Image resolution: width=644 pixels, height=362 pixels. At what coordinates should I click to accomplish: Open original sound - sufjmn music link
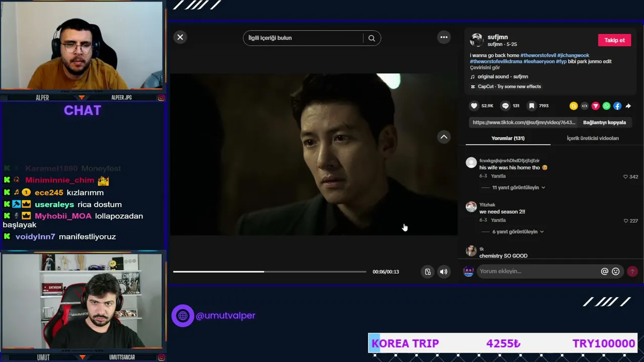pyautogui.click(x=503, y=77)
